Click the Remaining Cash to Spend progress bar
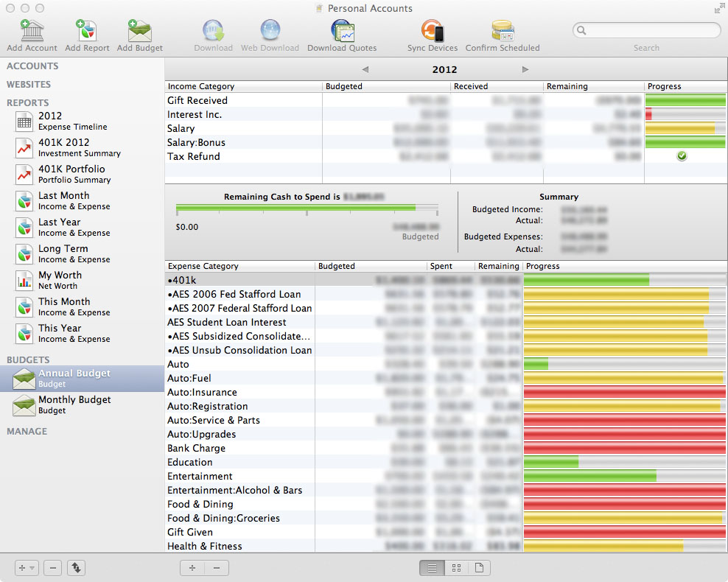 click(x=307, y=208)
